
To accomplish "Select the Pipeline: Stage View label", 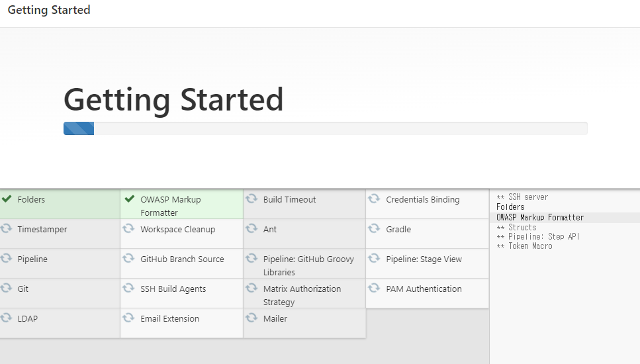I will tap(424, 259).
